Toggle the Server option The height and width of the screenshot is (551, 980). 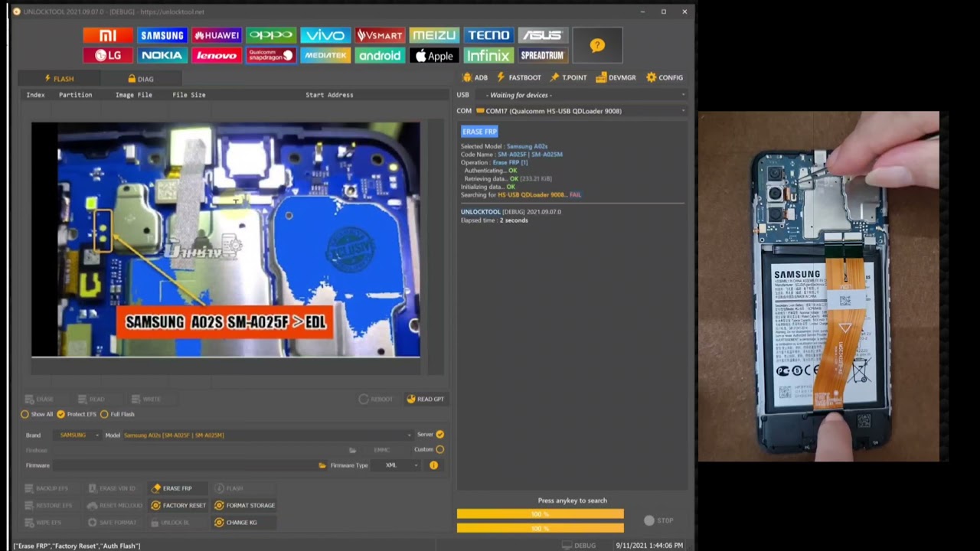[x=430, y=435]
